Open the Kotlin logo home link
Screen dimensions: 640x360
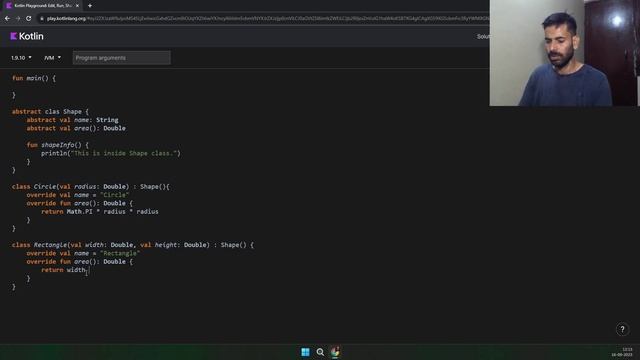[x=27, y=36]
